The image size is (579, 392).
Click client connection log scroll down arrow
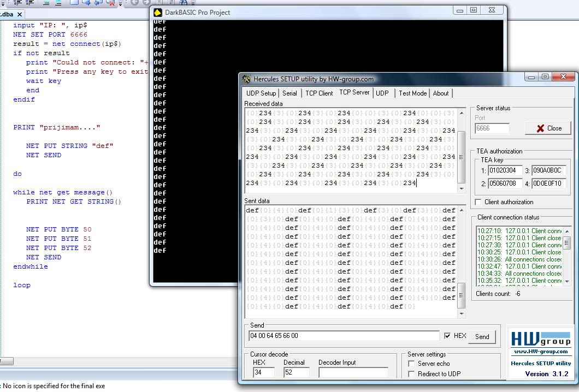click(x=567, y=282)
